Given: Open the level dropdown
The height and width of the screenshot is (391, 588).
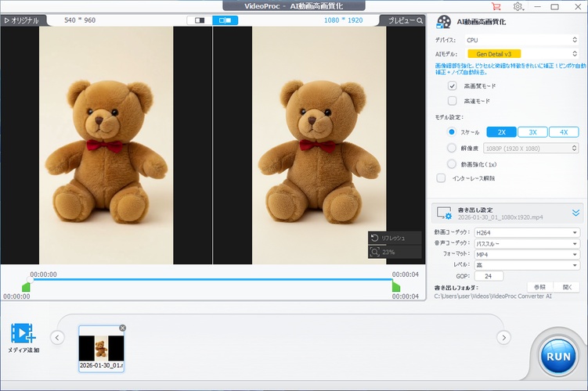Looking at the screenshot, I should point(527,265).
